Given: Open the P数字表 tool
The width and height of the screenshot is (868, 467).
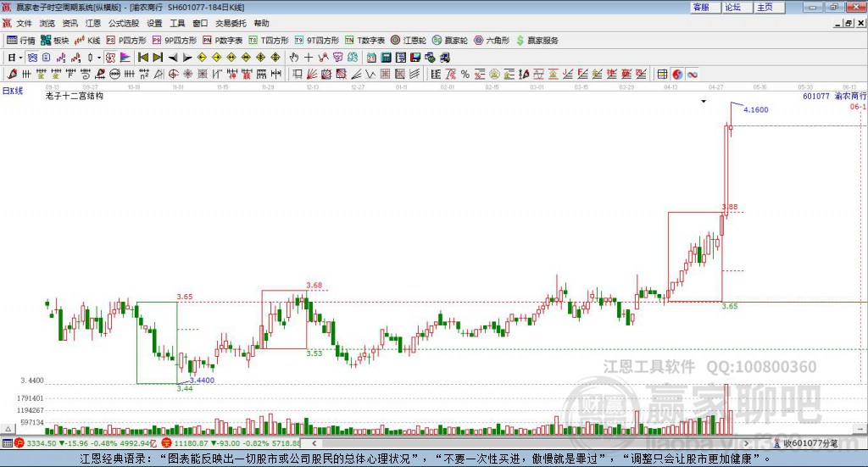Looking at the screenshot, I should [x=223, y=41].
